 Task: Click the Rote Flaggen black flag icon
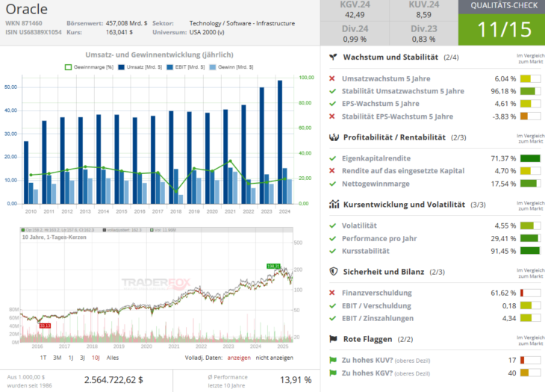click(x=333, y=339)
